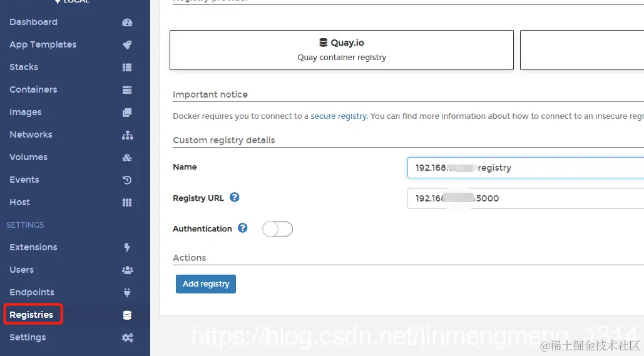644x356 pixels.
Task: Click the Volumes cubes icon
Action: 127,158
